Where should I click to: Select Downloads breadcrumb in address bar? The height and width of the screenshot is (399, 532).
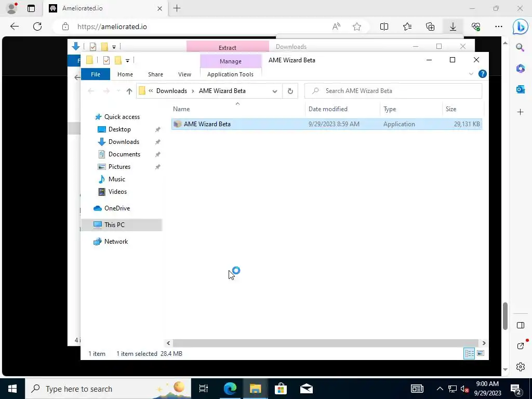tap(171, 91)
